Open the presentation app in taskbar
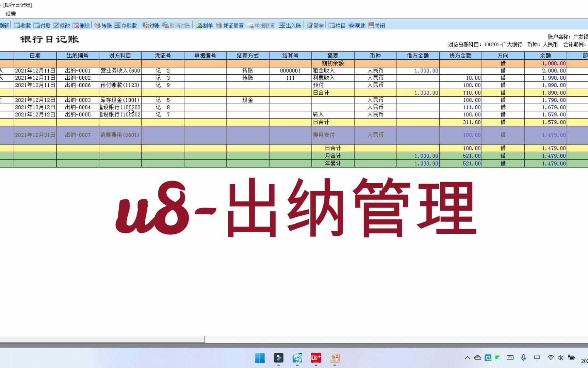The width and height of the screenshot is (588, 368). (x=334, y=358)
